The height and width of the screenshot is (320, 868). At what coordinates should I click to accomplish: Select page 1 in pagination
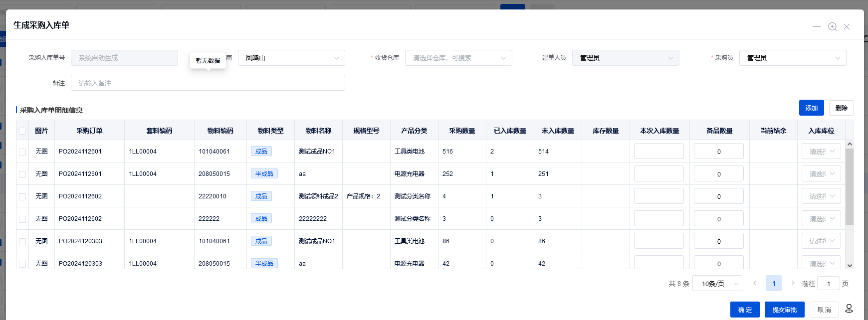774,284
